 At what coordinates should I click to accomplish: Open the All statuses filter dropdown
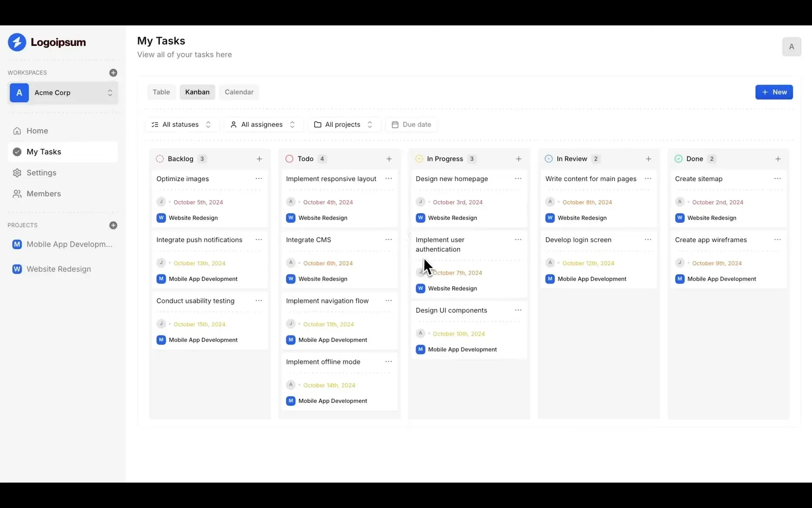(x=181, y=124)
